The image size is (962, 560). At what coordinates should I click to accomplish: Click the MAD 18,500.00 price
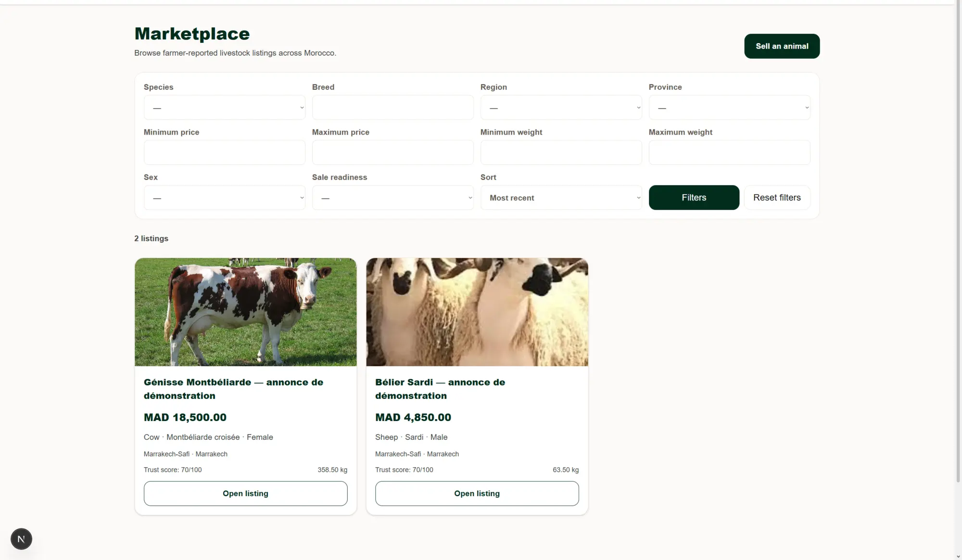(185, 417)
